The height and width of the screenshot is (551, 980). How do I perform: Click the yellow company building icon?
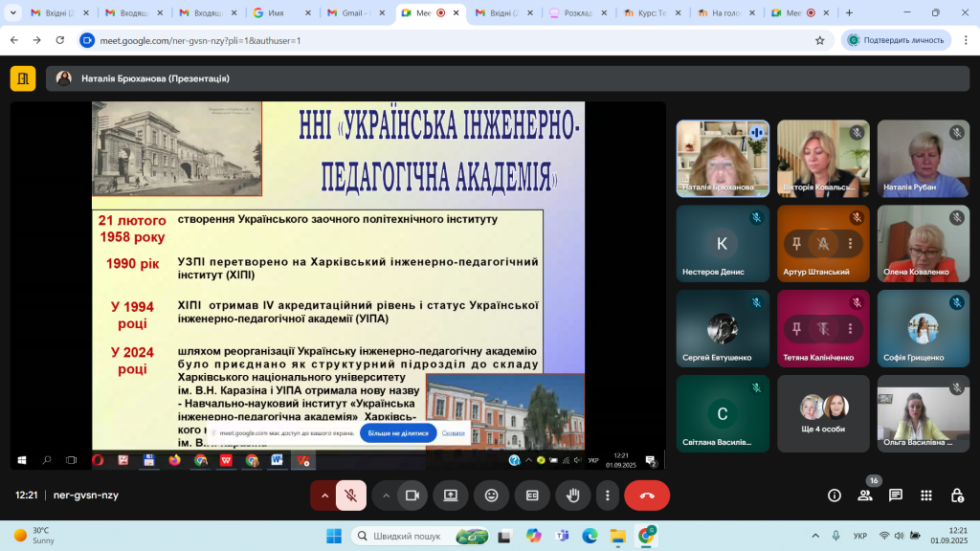[23, 78]
